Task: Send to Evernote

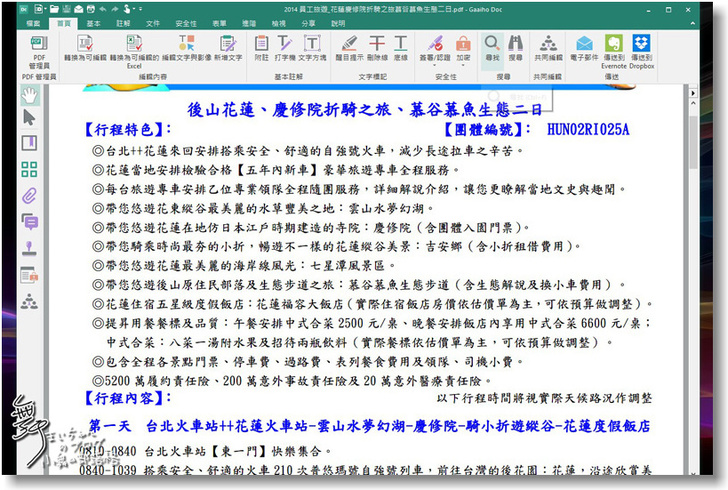Action: tap(614, 52)
